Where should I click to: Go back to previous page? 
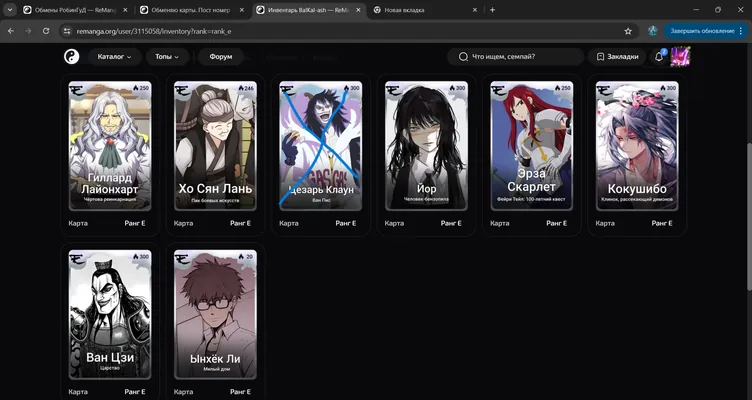point(11,31)
